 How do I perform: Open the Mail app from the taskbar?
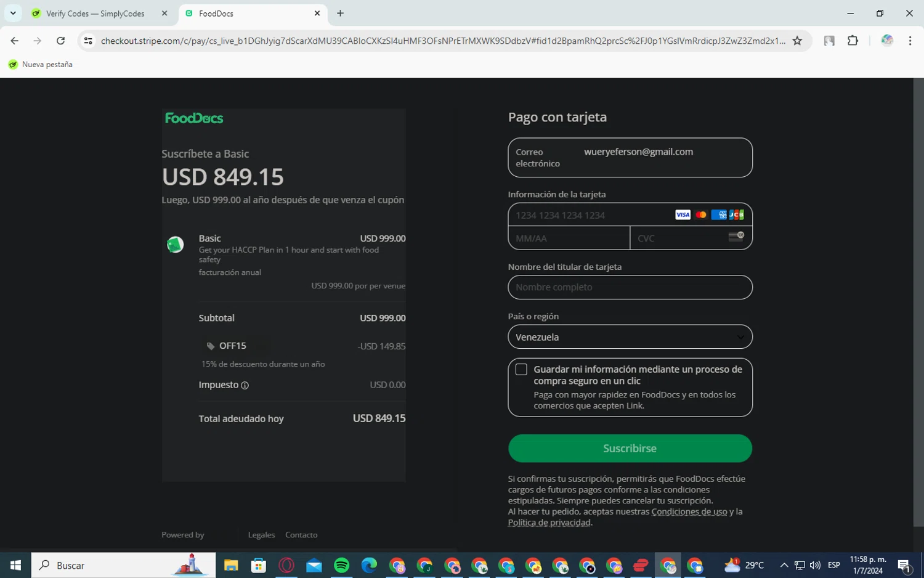(314, 565)
